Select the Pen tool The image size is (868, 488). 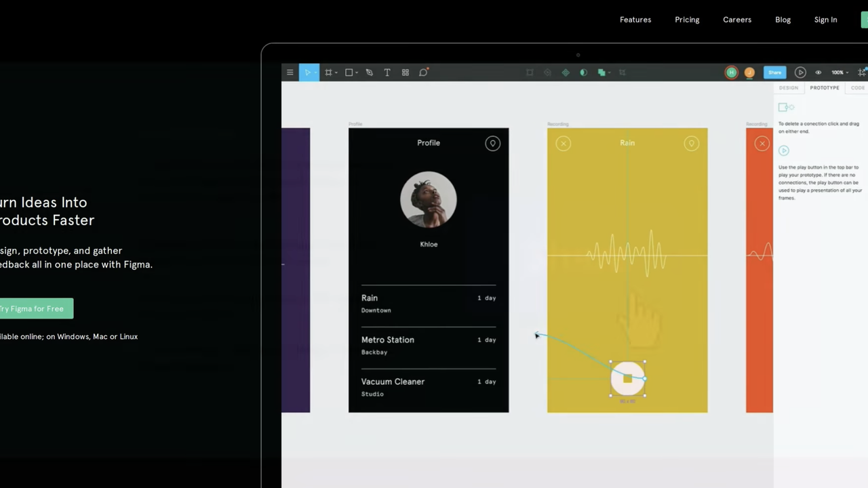369,72
